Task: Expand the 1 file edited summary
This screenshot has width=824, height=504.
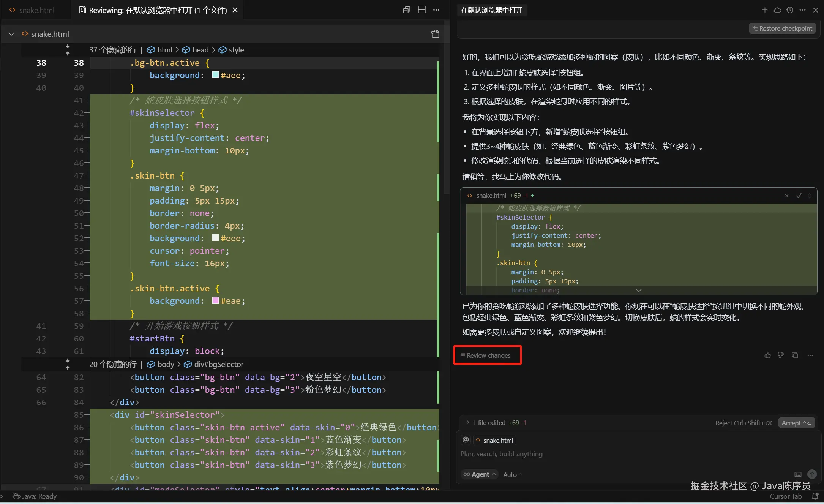Action: pyautogui.click(x=468, y=422)
